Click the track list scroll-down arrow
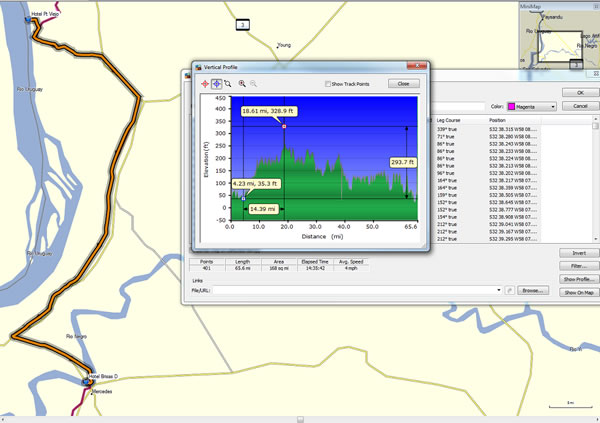 click(x=595, y=239)
